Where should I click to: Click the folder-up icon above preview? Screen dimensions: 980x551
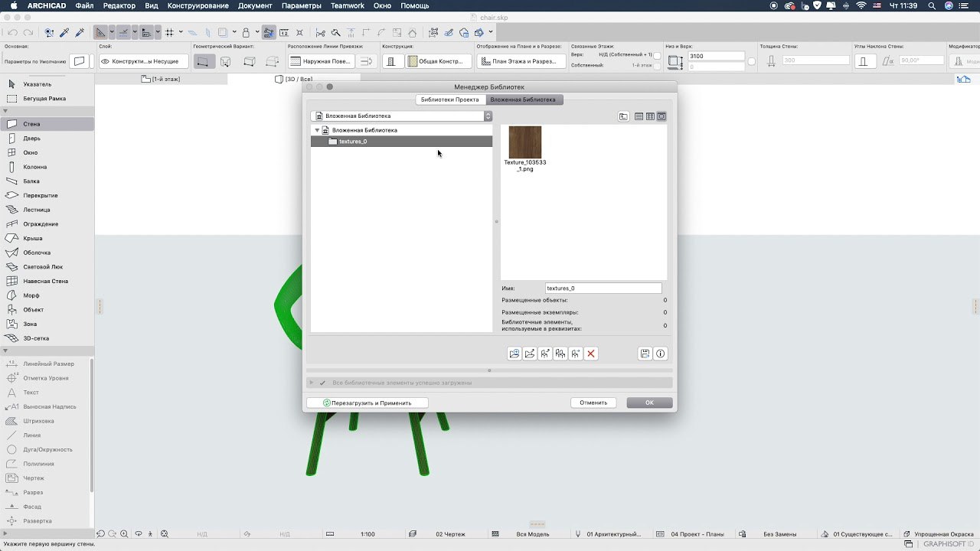pos(623,116)
